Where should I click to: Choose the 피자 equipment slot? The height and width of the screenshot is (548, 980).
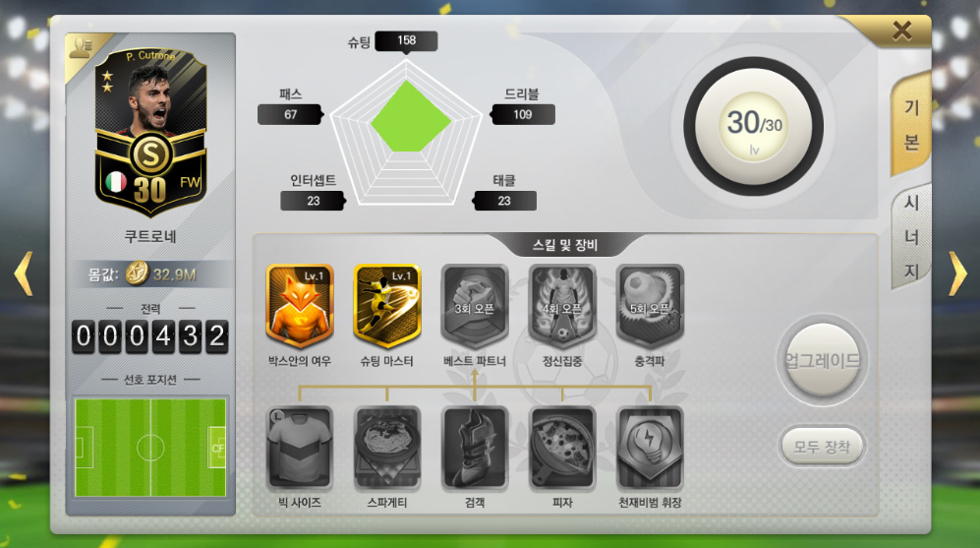(x=562, y=448)
